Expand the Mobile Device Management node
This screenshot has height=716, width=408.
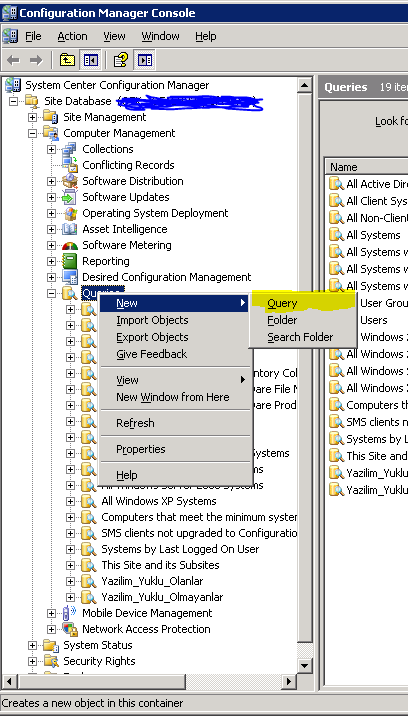click(x=52, y=613)
